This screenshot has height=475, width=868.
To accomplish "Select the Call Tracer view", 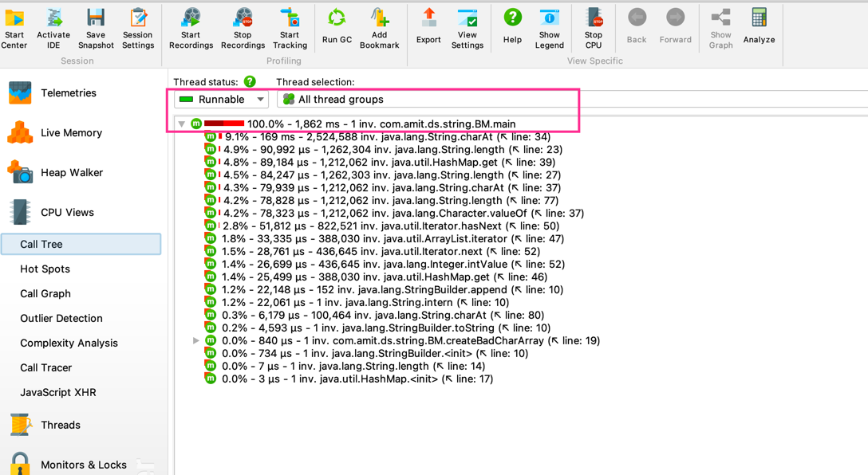I will [x=46, y=367].
